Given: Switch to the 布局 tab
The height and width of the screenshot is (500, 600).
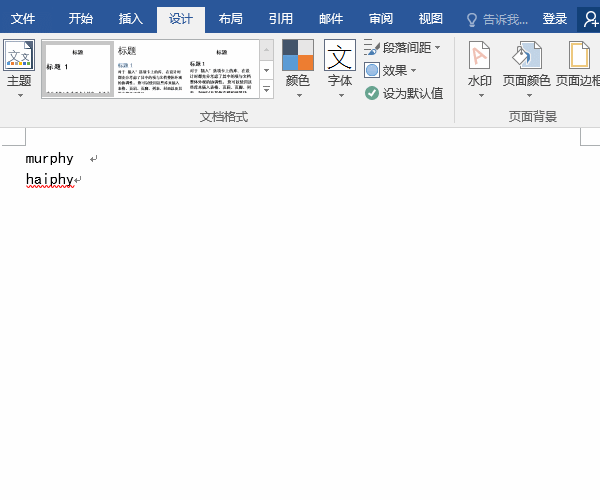Looking at the screenshot, I should tap(231, 19).
